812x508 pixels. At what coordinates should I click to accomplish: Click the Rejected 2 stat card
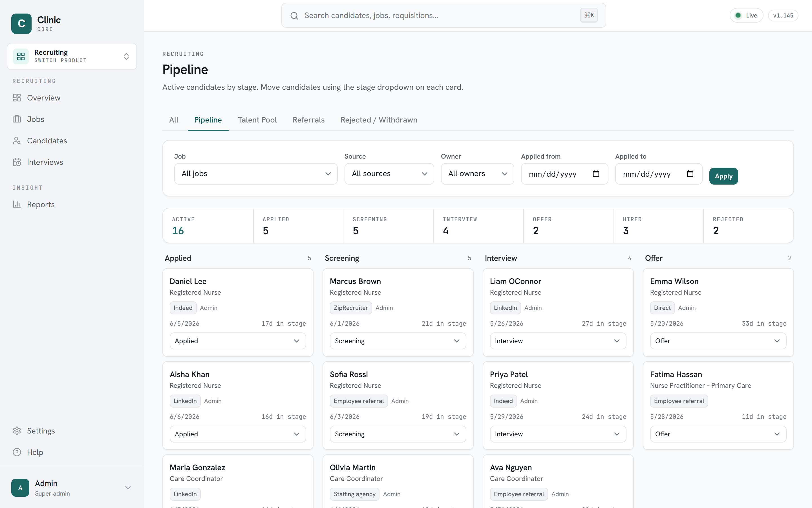tap(748, 225)
